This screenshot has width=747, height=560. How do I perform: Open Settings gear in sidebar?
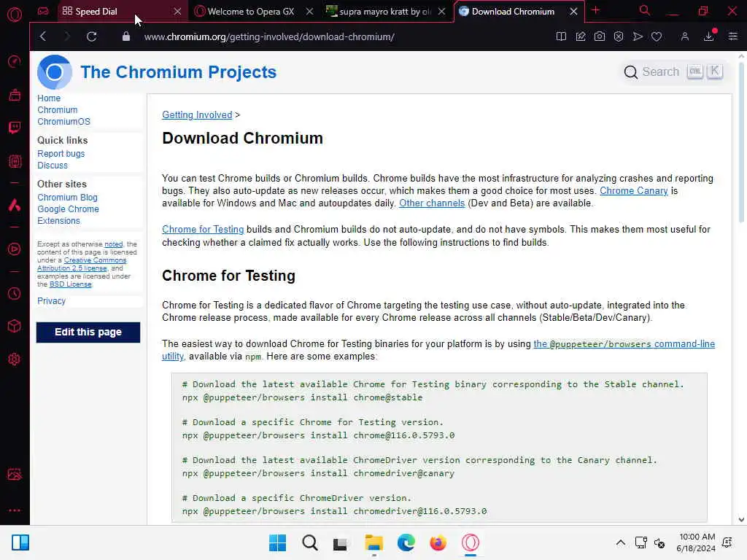click(x=15, y=359)
